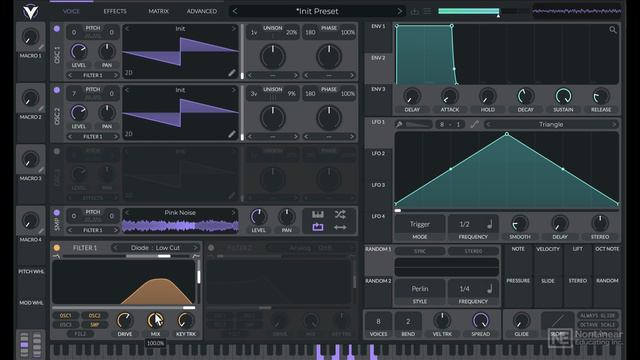Click the envelope magnifier zoom icon
The image size is (640, 360).
click(x=613, y=29)
